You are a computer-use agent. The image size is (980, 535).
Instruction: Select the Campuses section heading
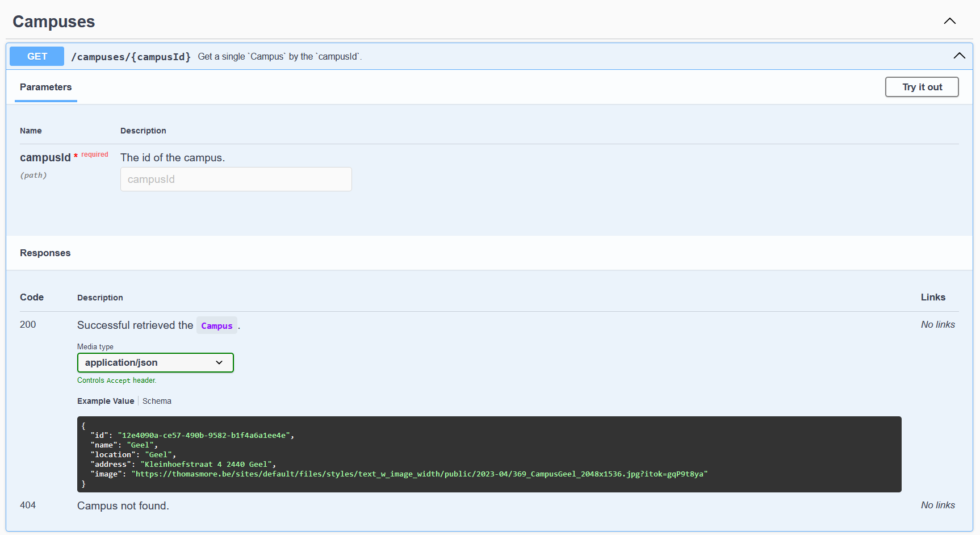pyautogui.click(x=53, y=22)
